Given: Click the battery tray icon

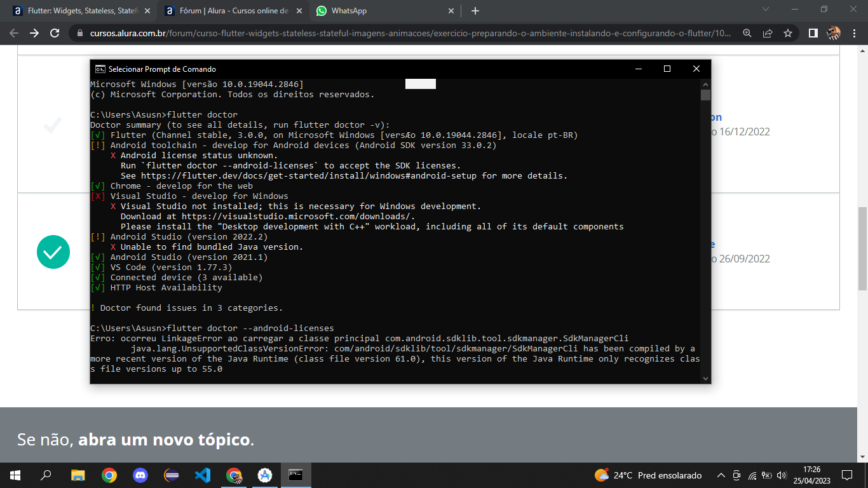Looking at the screenshot, I should 766,475.
